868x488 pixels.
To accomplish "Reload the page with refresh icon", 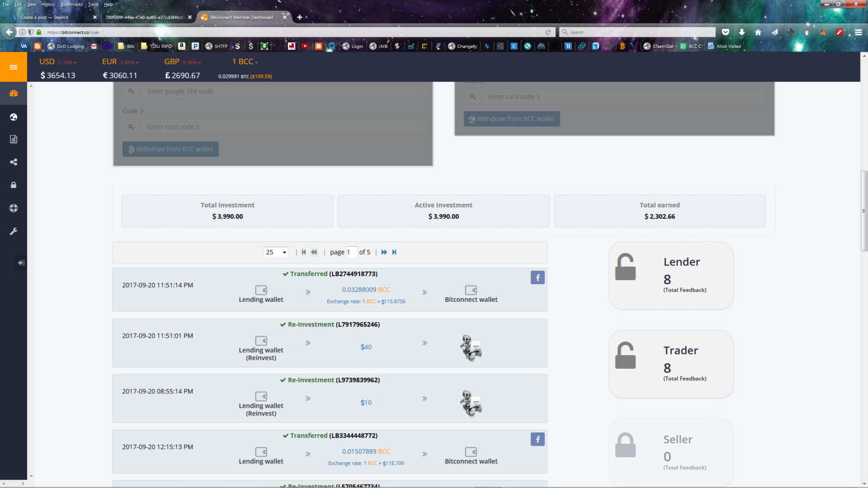I will [548, 32].
